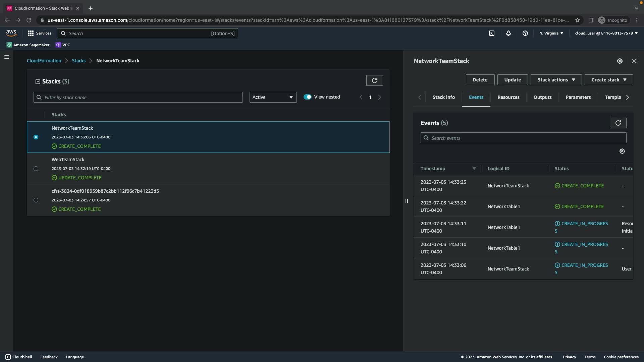Open the Stacks breadcrumb link

pos(78,61)
